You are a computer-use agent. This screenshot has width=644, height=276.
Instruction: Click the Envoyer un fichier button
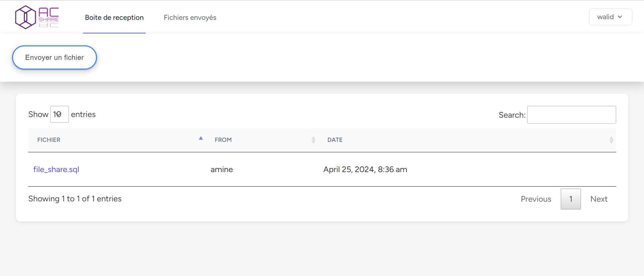tap(54, 57)
